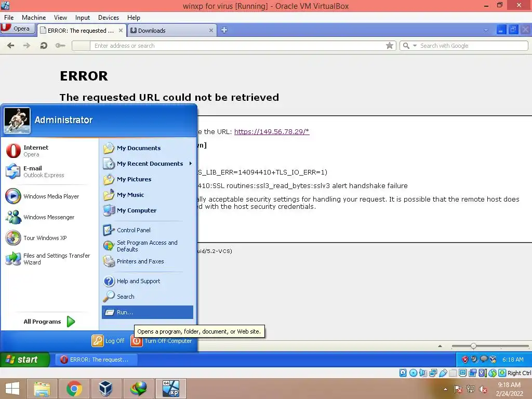Screen dimensions: 532x399
Task: Open VirtualBox View menu
Action: pos(60,18)
